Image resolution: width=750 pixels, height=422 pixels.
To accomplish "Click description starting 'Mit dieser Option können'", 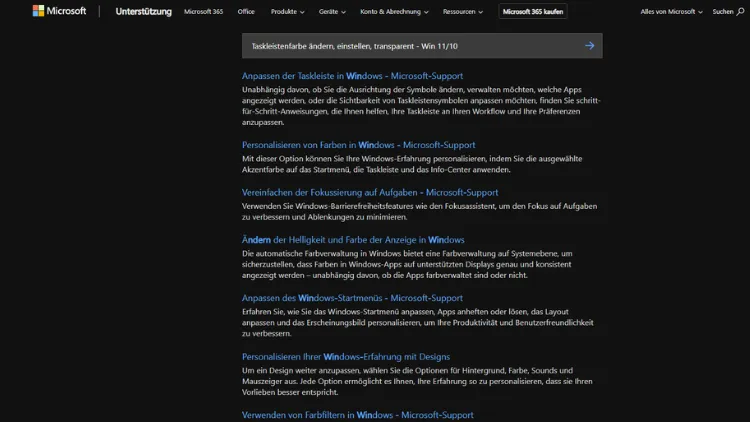I will pos(412,164).
